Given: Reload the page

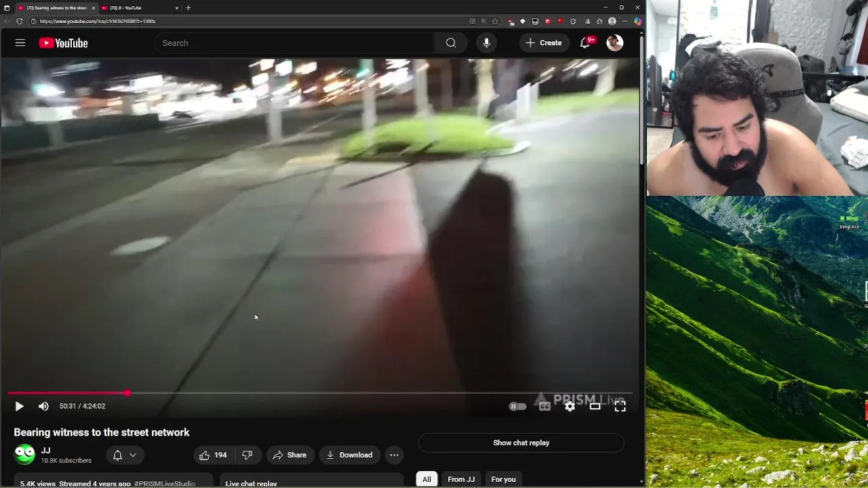Looking at the screenshot, I should click(x=19, y=21).
